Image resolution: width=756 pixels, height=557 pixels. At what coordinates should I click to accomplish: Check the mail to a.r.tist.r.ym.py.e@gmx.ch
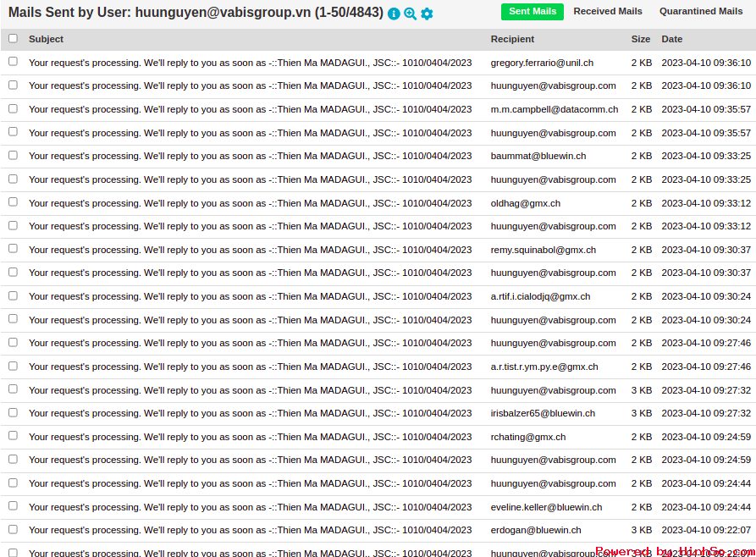[x=13, y=366]
